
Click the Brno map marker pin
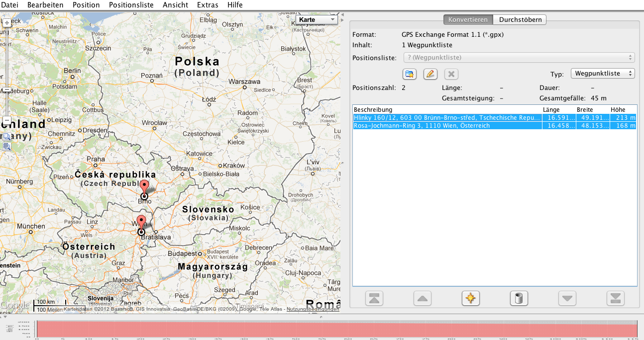click(x=144, y=187)
